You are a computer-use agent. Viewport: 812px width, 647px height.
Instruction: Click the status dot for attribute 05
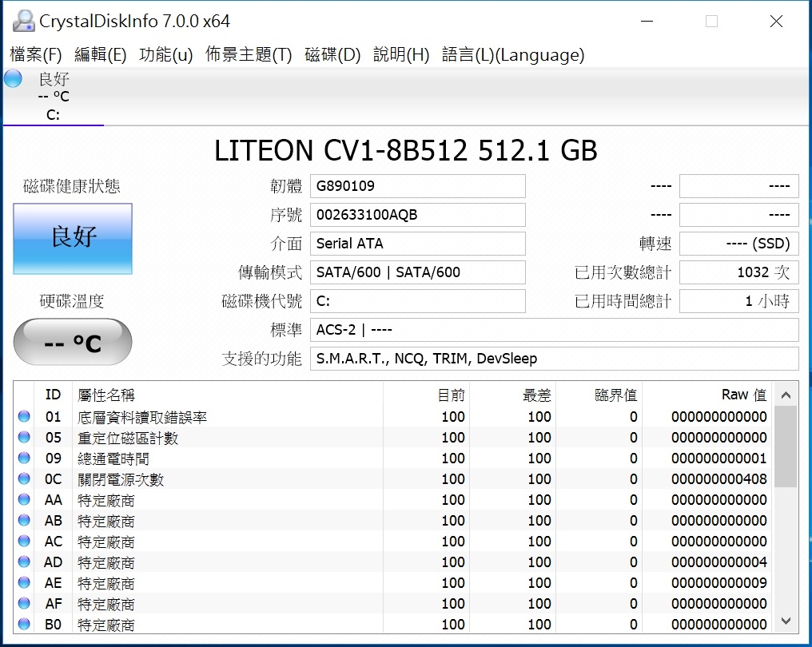point(24,438)
